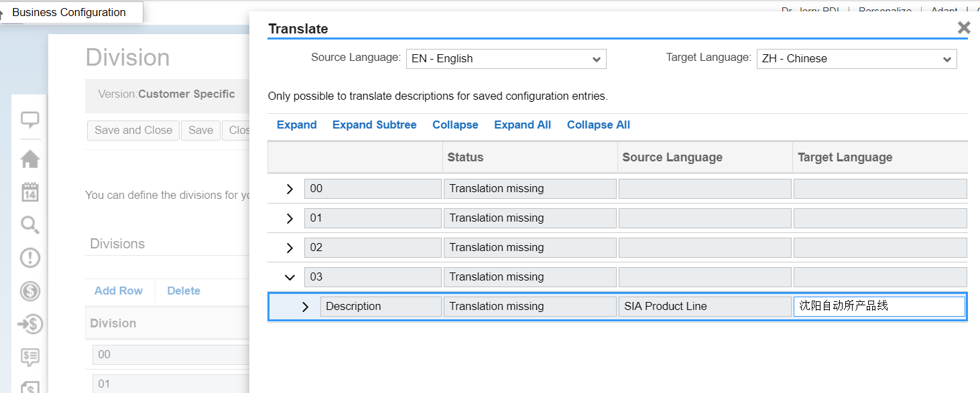Click the Add Row link under Divisions
This screenshot has width=980, height=393.
coord(119,291)
